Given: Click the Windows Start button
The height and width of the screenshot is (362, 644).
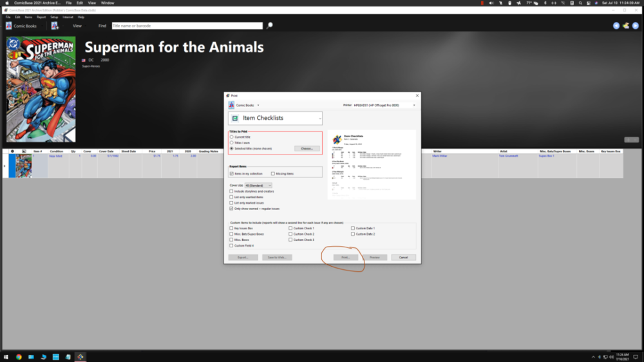Looking at the screenshot, I should (6, 357).
